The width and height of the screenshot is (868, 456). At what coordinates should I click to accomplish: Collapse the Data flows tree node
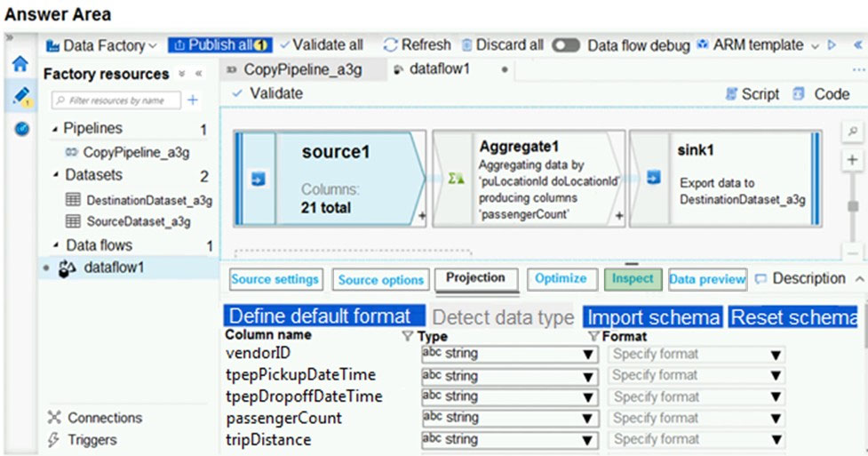click(55, 245)
